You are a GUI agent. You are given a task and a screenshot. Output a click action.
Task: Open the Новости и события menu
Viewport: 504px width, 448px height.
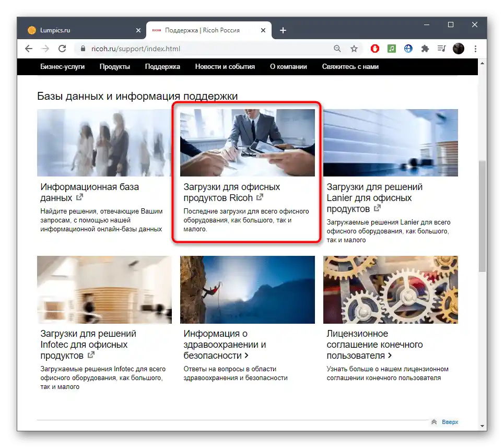[x=225, y=66]
